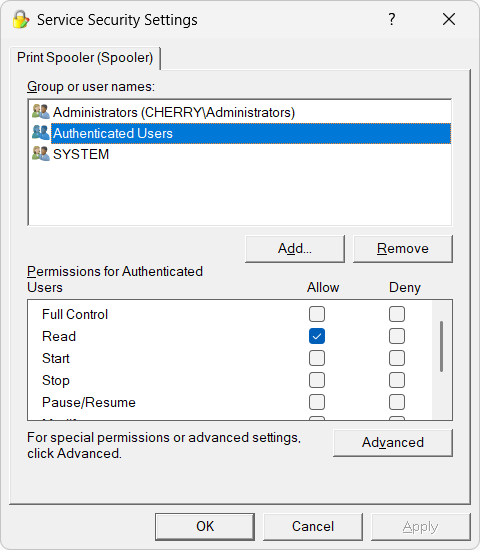This screenshot has width=480, height=550.
Task: Click the SYSTEM account icon
Action: coord(41,154)
